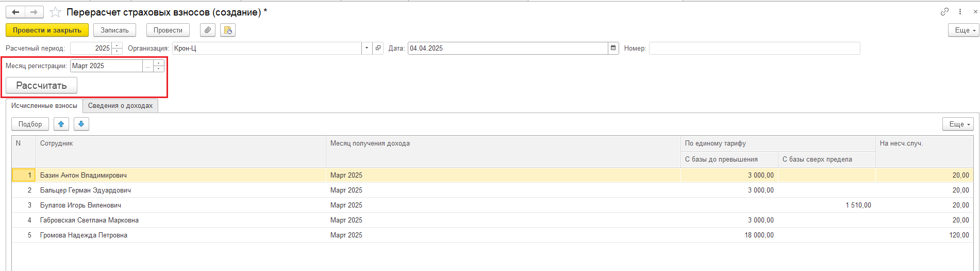This screenshot has height=271, width=980.
Task: Click the Номер input field
Action: [754, 48]
